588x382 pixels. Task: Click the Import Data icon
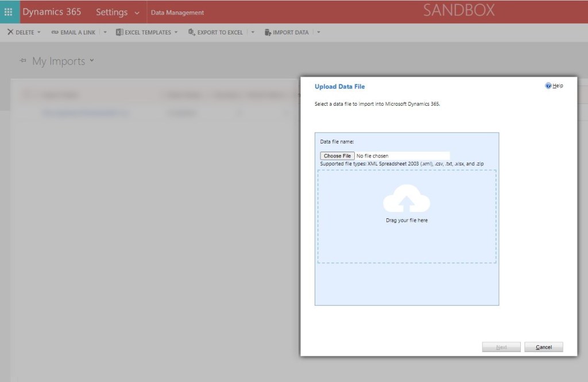268,32
